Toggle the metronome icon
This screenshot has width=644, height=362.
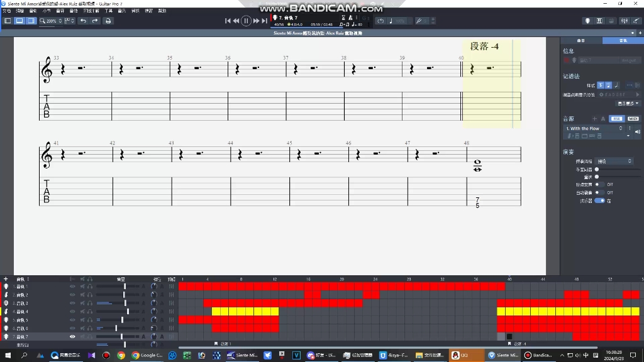[350, 18]
